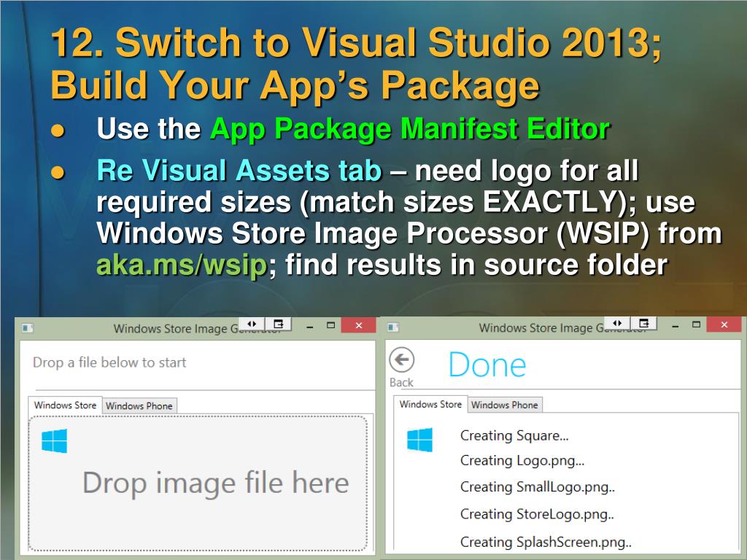Click 'Creating SplashScreen.png..' line
The image size is (747, 560).
[x=546, y=542]
